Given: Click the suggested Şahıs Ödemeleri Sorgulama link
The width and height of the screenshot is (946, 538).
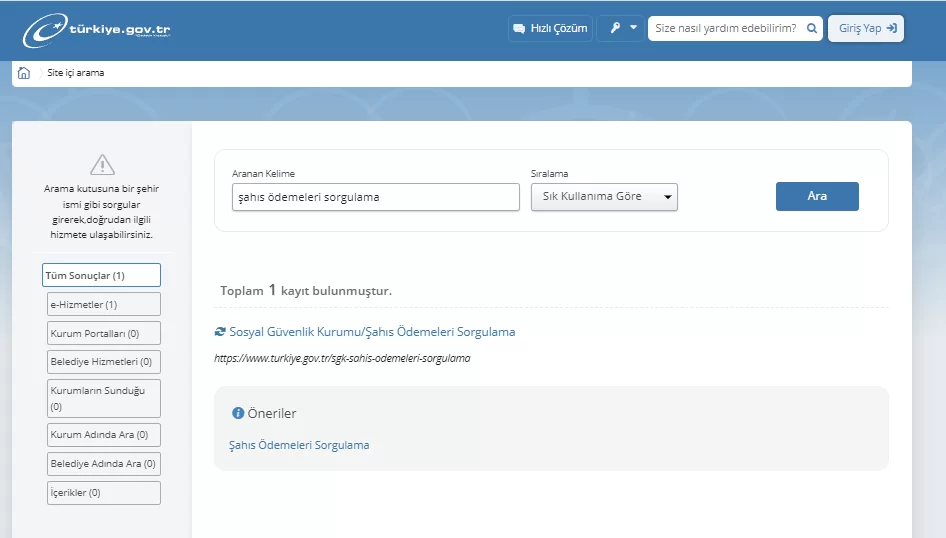Looking at the screenshot, I should (299, 445).
